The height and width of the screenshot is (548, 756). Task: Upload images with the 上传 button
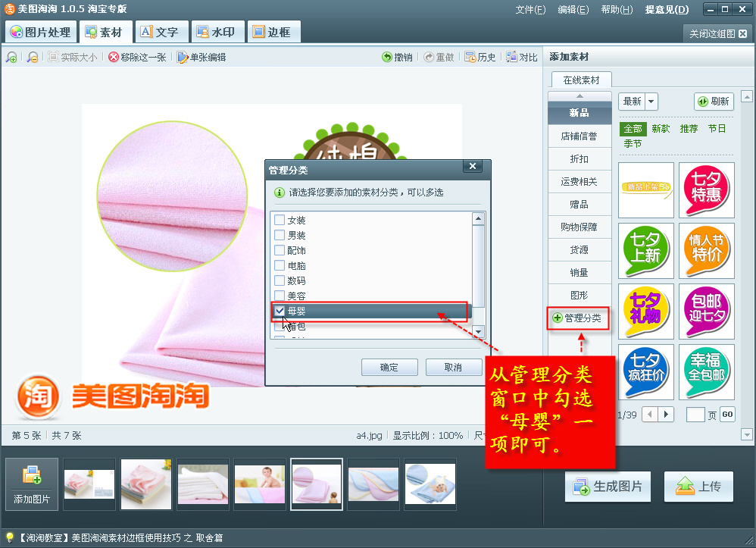pos(698,487)
